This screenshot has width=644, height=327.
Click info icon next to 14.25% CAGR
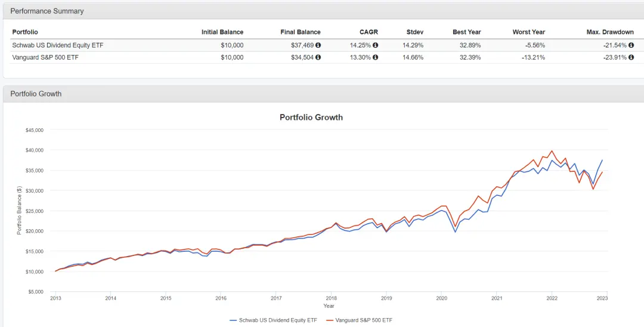pyautogui.click(x=376, y=45)
